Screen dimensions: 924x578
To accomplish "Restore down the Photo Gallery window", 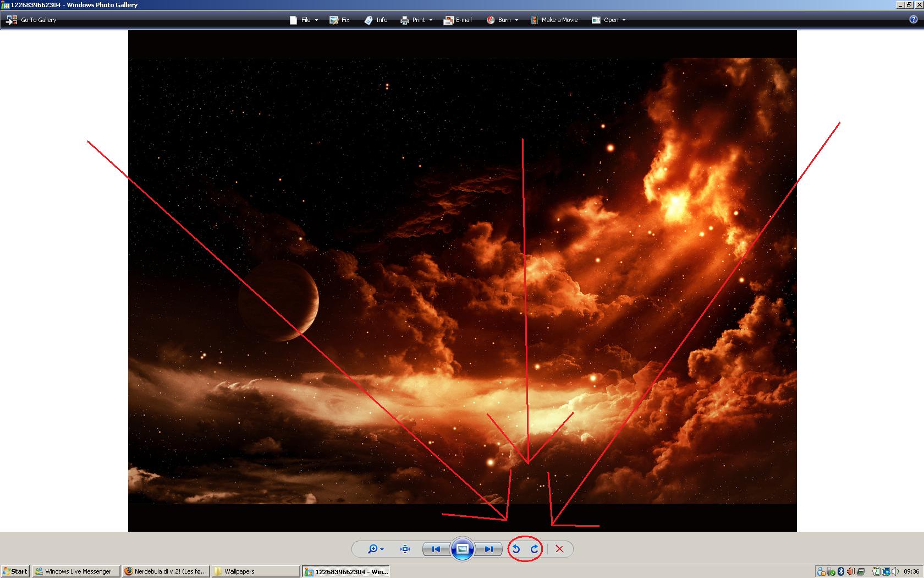I will click(x=909, y=5).
